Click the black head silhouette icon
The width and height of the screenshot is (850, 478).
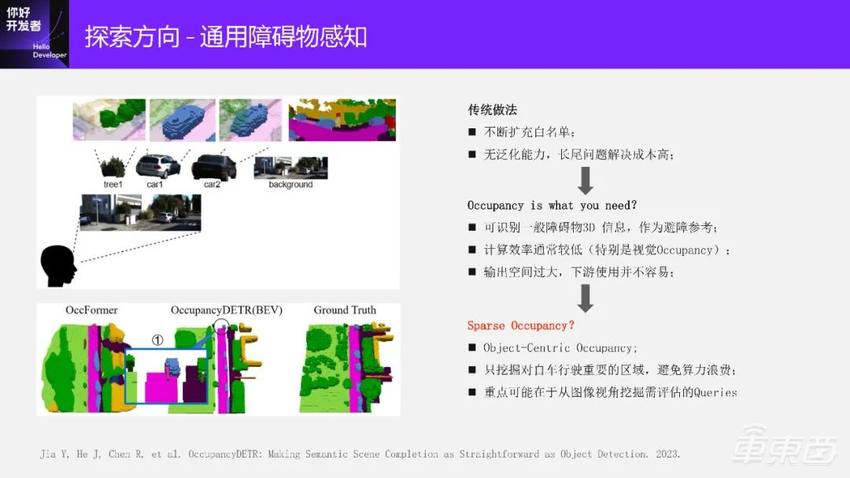tap(58, 266)
